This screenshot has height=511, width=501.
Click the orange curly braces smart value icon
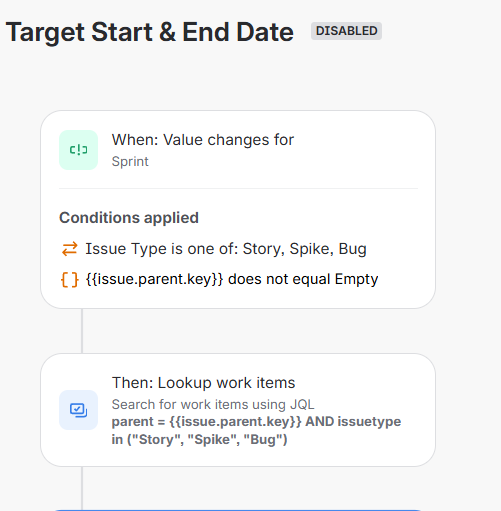point(69,279)
